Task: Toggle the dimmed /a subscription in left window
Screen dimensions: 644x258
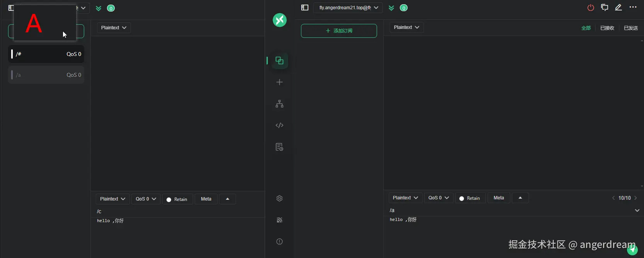Action: tap(46, 75)
